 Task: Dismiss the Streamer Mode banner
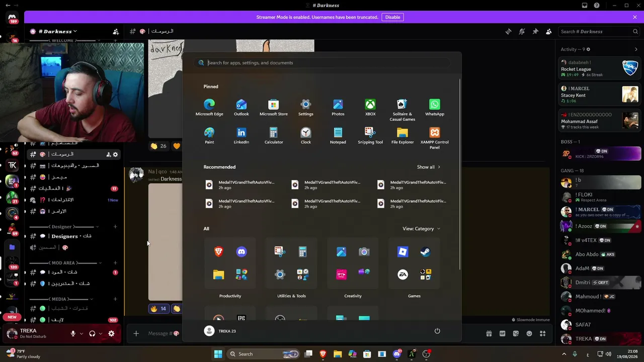(635, 17)
